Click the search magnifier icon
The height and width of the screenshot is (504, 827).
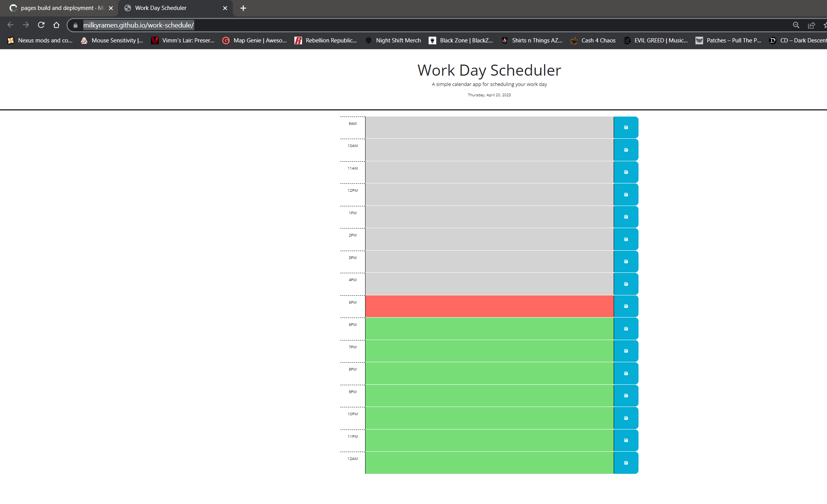coord(796,25)
